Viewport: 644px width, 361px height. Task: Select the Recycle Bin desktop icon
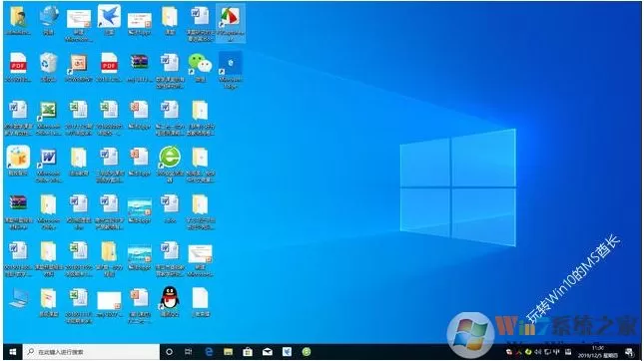pos(49,68)
